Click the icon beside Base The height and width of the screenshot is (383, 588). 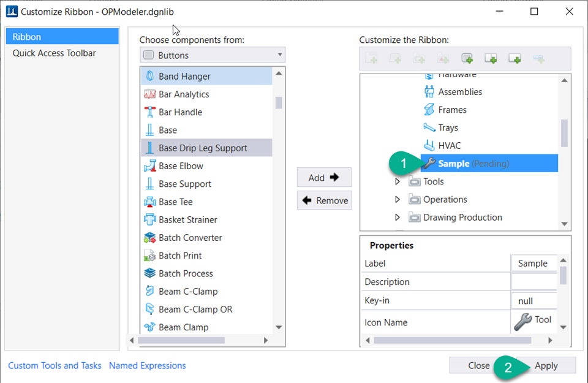point(149,130)
